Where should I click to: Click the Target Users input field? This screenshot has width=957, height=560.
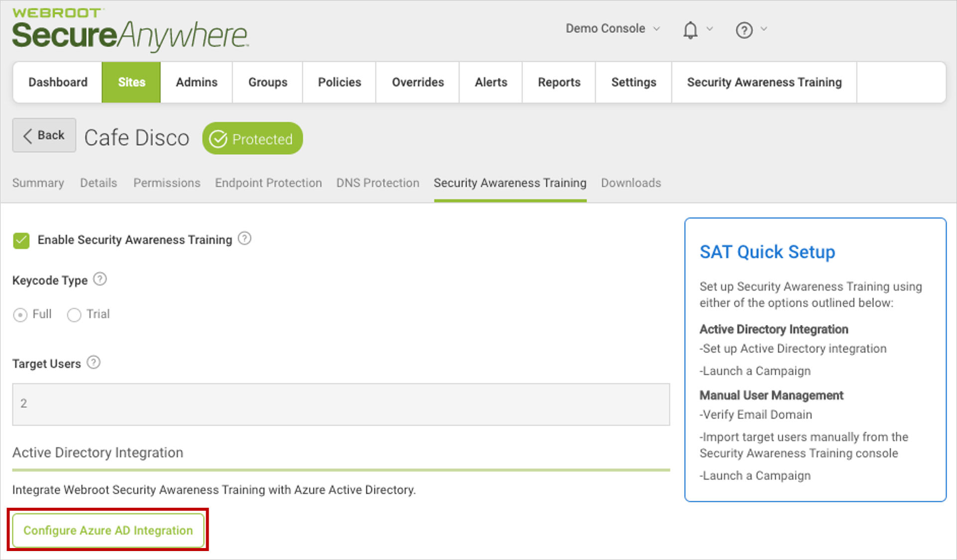point(344,403)
